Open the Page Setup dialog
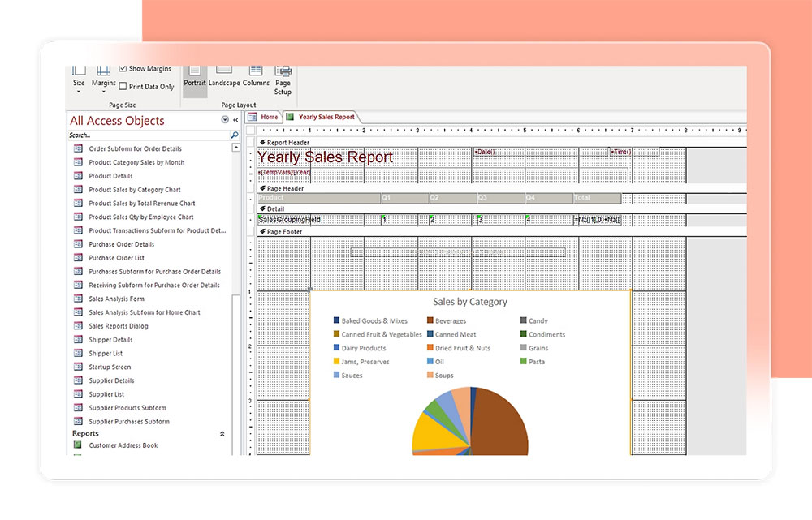This screenshot has height=520, width=812. pos(283,80)
